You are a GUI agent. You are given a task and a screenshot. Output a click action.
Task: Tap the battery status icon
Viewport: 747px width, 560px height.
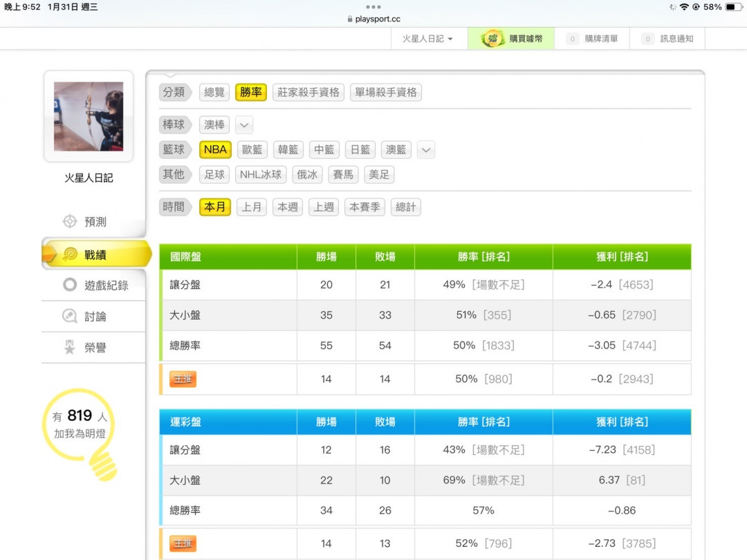point(733,7)
